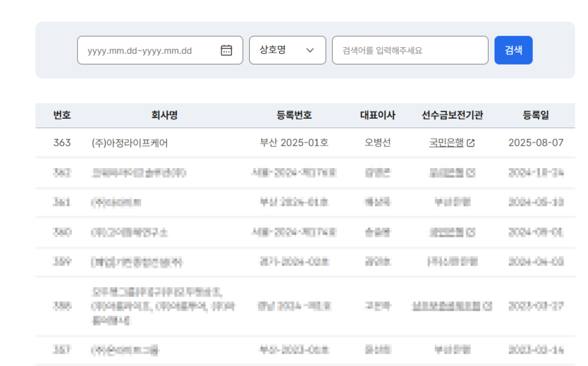Expand the 상호명 search type dropdown
This screenshot has width=588, height=366.
(x=287, y=50)
